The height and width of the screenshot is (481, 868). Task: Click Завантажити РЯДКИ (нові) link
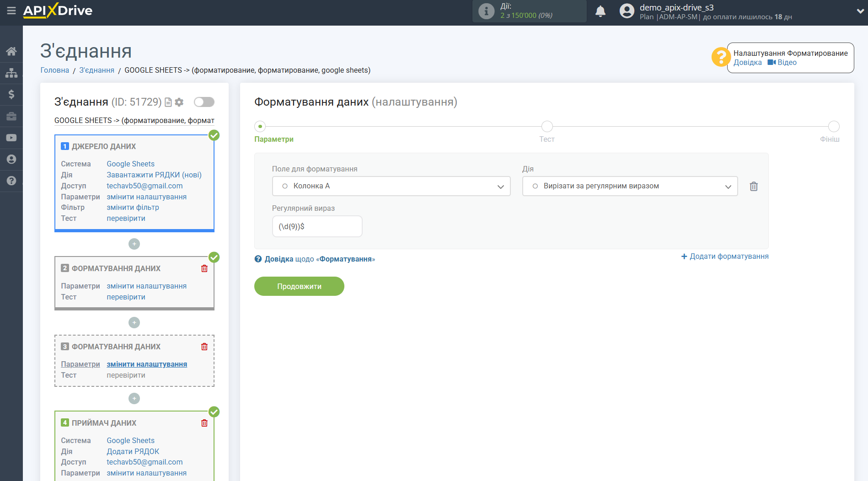click(154, 175)
